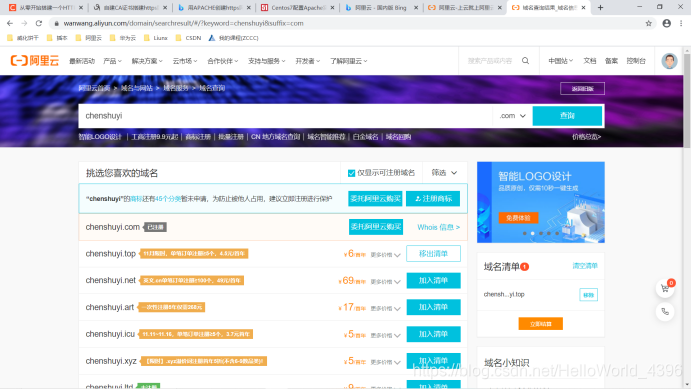This screenshot has width=692, height=389.
Task: Open a new browser tab
Action: coord(600,8)
